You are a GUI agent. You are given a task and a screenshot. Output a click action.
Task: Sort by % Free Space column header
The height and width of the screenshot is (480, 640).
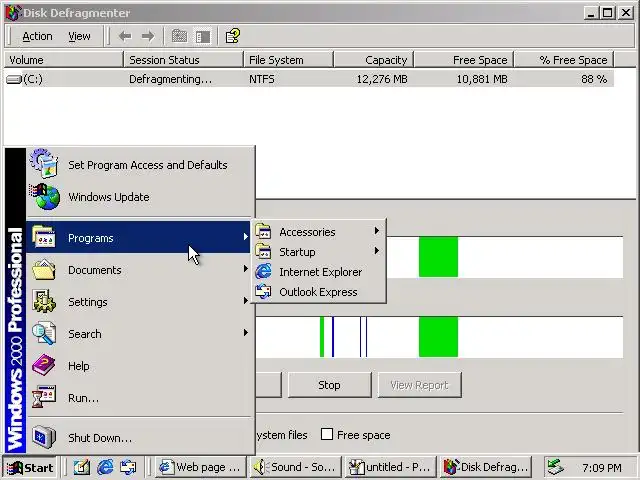[564, 60]
